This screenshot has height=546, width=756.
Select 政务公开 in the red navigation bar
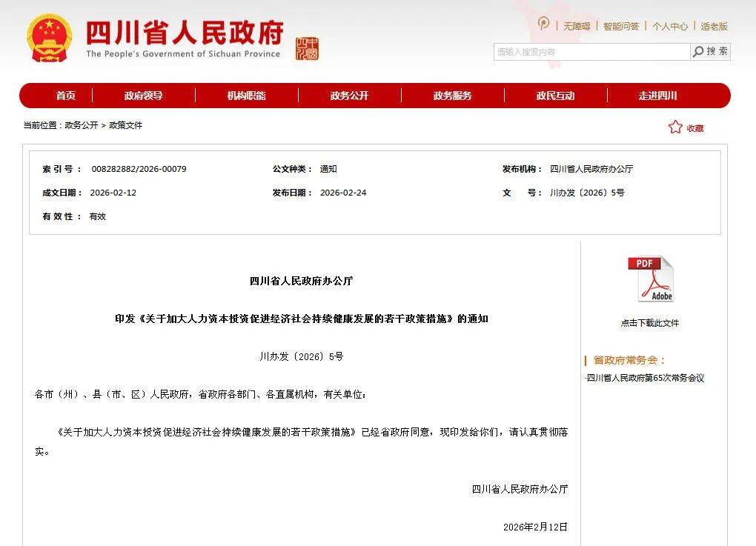coord(349,96)
